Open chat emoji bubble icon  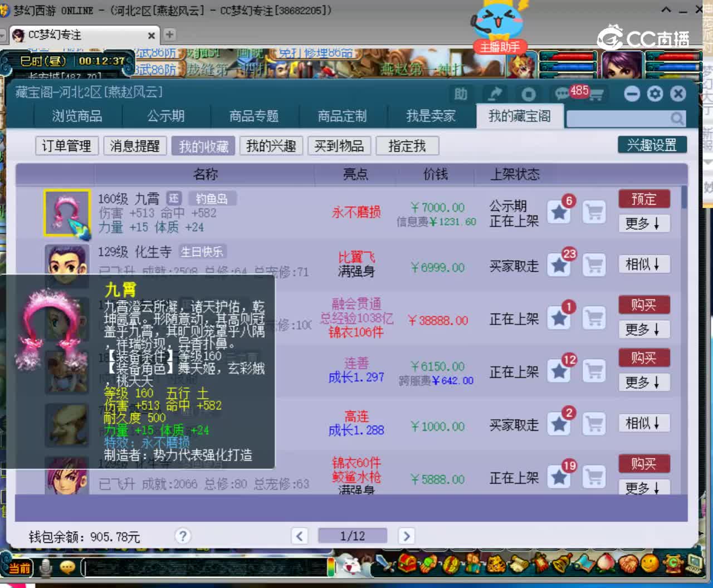(67, 568)
